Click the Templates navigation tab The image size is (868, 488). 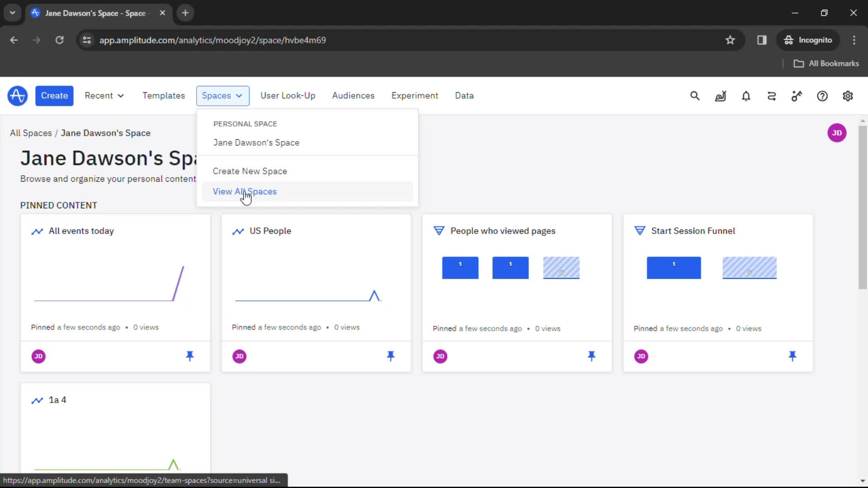coord(163,95)
